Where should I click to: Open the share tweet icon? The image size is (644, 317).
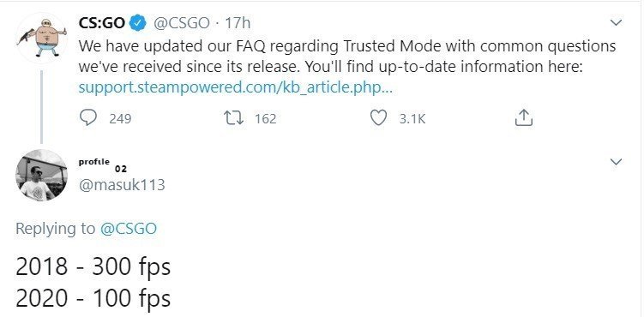pos(524,117)
